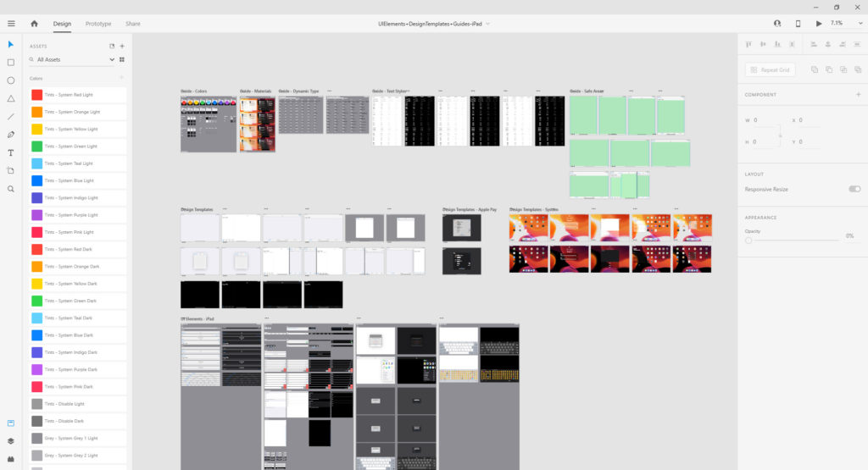Switch assets to grid view
This screenshot has width=868, height=470.
[122, 60]
